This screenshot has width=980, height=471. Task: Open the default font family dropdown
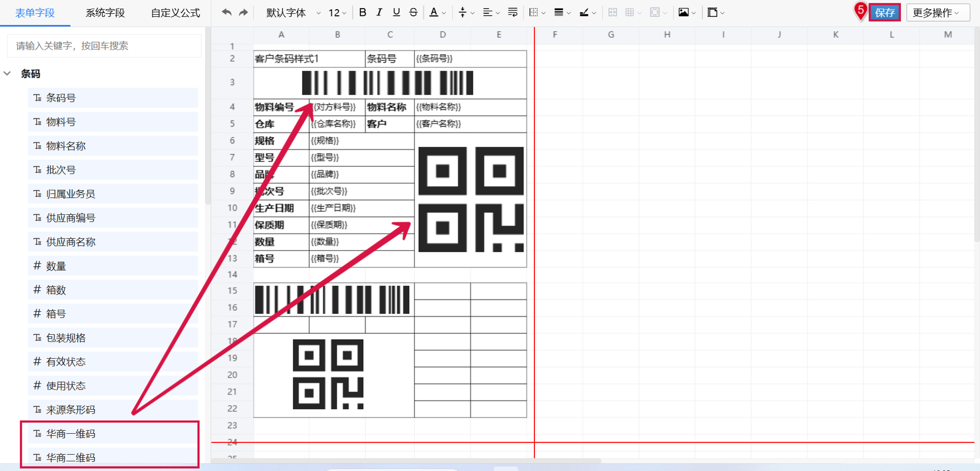[293, 13]
